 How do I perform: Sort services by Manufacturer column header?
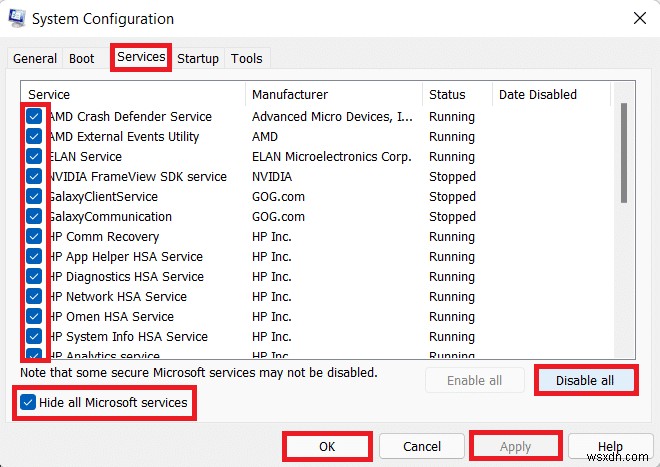pyautogui.click(x=333, y=95)
